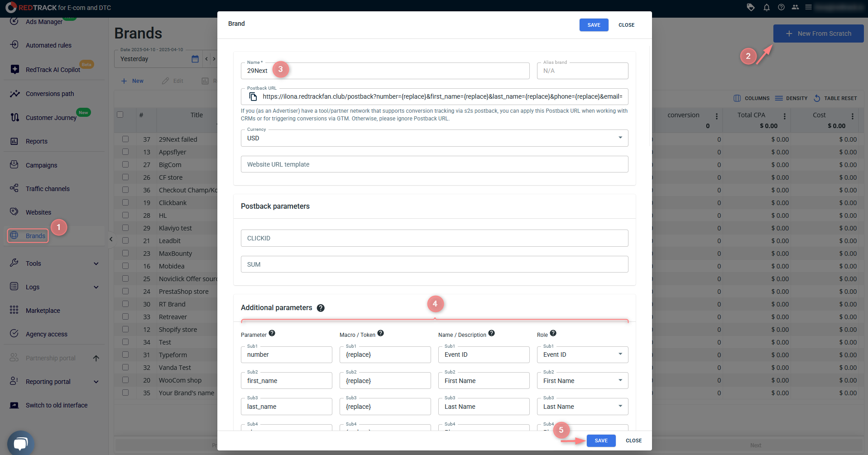Click the Alias brand input field

[582, 71]
